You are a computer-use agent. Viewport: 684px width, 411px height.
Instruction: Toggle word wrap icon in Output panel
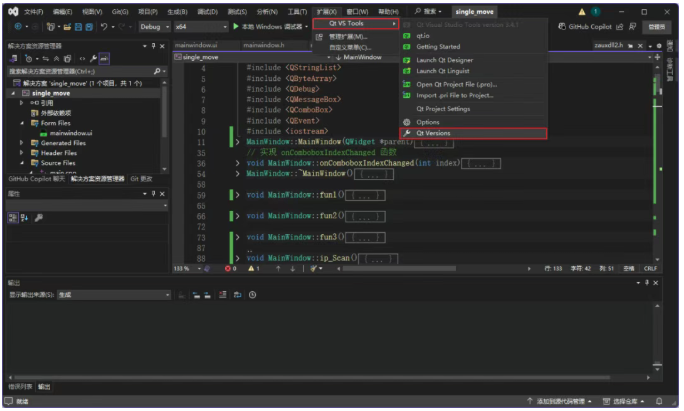(x=238, y=295)
